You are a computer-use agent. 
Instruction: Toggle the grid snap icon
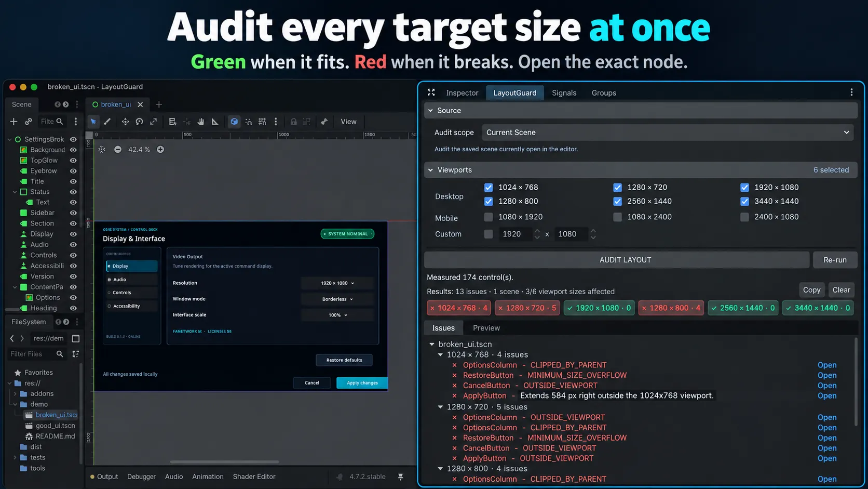tap(262, 122)
